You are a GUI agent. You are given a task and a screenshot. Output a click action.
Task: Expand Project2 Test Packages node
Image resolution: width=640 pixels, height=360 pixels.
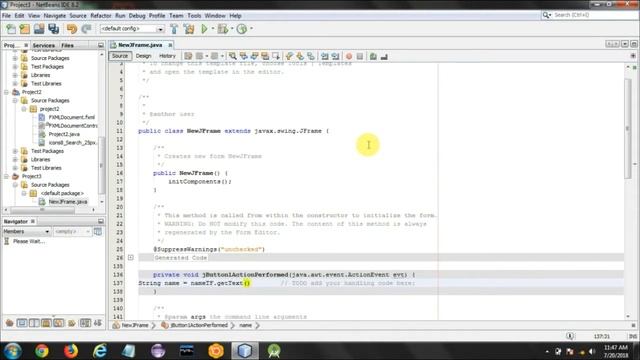pos(15,151)
